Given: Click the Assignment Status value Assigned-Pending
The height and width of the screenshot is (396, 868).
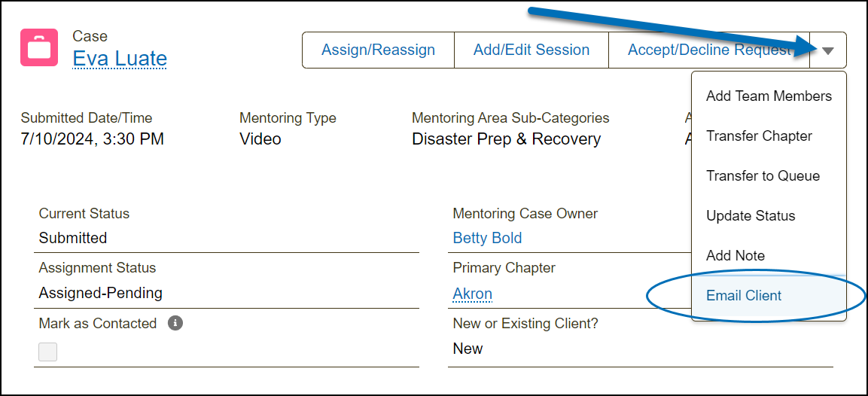Looking at the screenshot, I should [x=101, y=293].
